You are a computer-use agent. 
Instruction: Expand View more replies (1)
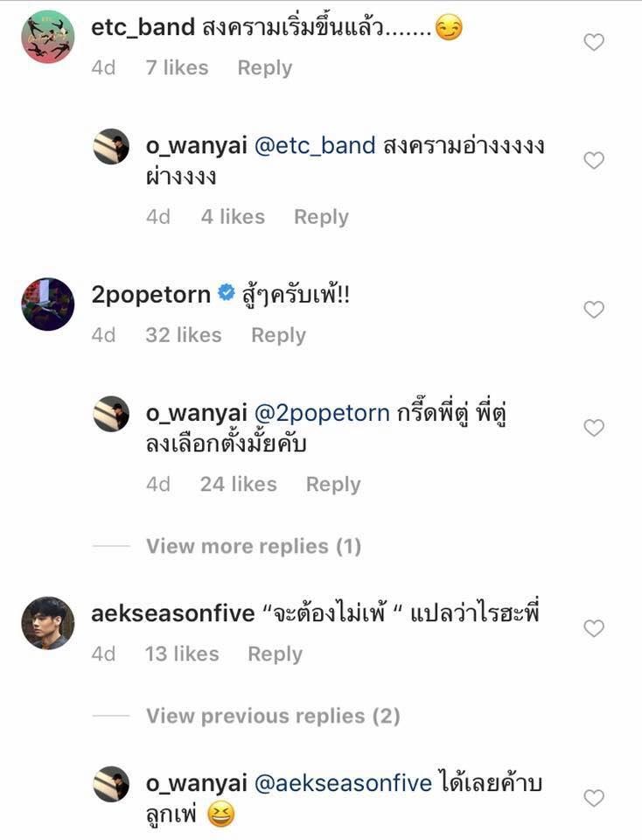point(254,546)
